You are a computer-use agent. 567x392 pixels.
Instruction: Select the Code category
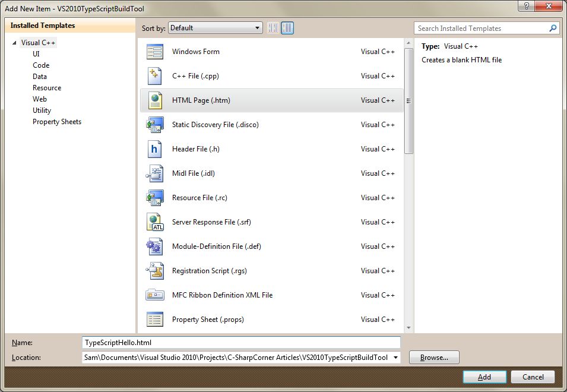click(x=41, y=65)
